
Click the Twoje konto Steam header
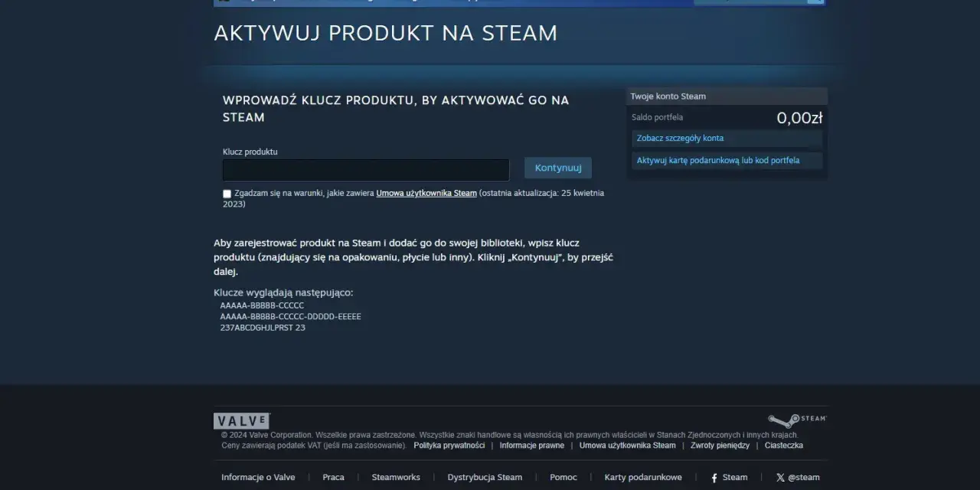coord(727,96)
